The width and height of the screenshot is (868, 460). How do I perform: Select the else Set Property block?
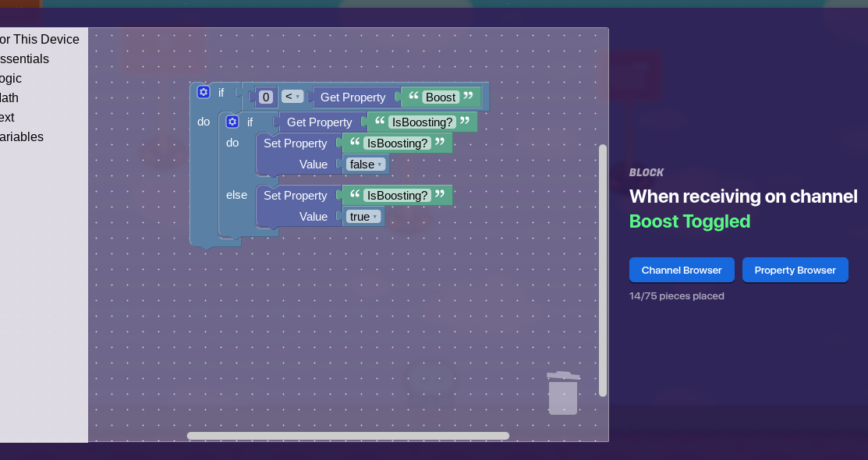tap(295, 196)
